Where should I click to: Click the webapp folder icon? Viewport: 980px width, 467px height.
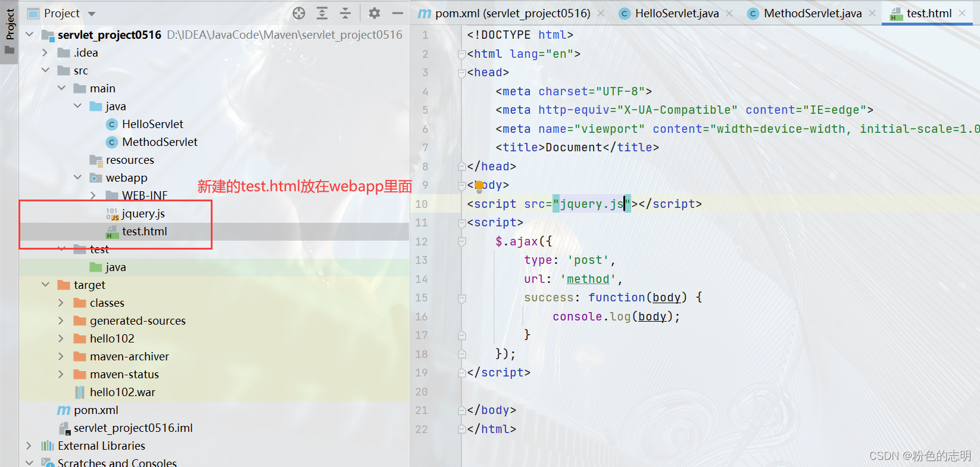click(96, 178)
